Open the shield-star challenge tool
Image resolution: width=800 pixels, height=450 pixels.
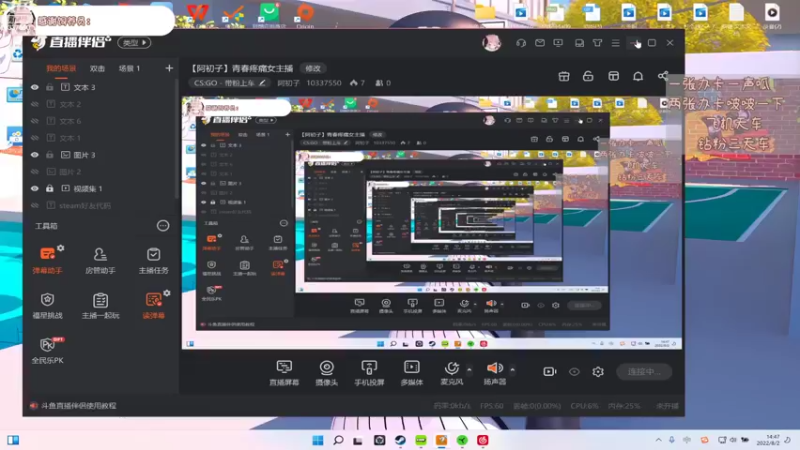(47, 305)
